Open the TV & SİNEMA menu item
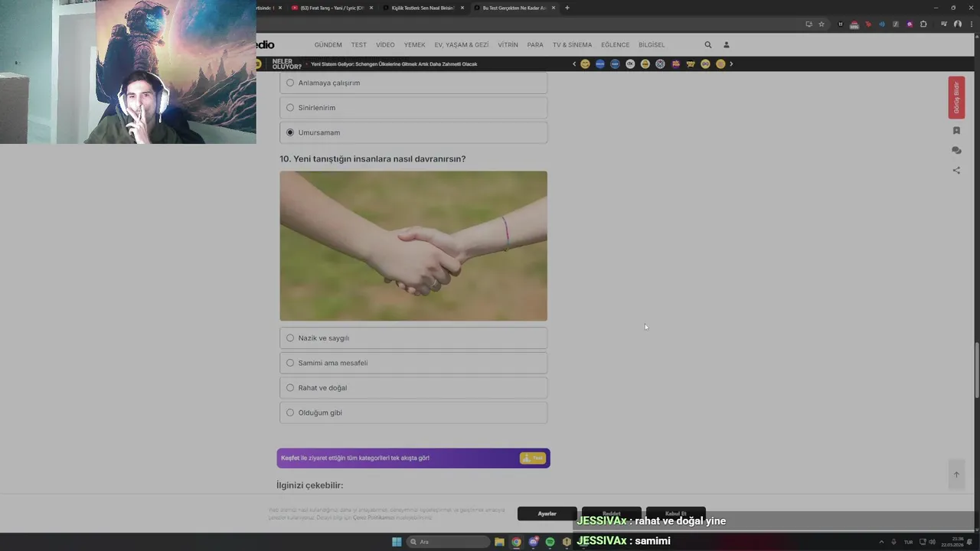This screenshot has width=980, height=551. (x=572, y=45)
